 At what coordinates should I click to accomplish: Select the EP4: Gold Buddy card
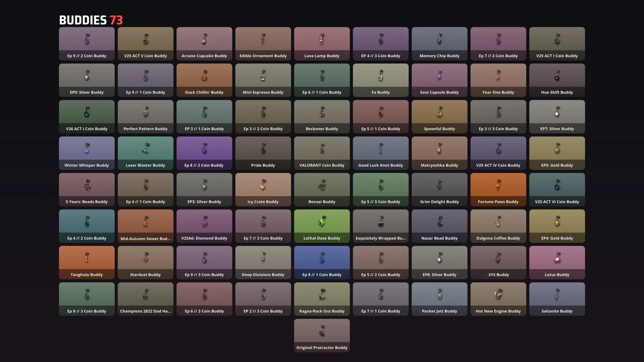pos(557,226)
